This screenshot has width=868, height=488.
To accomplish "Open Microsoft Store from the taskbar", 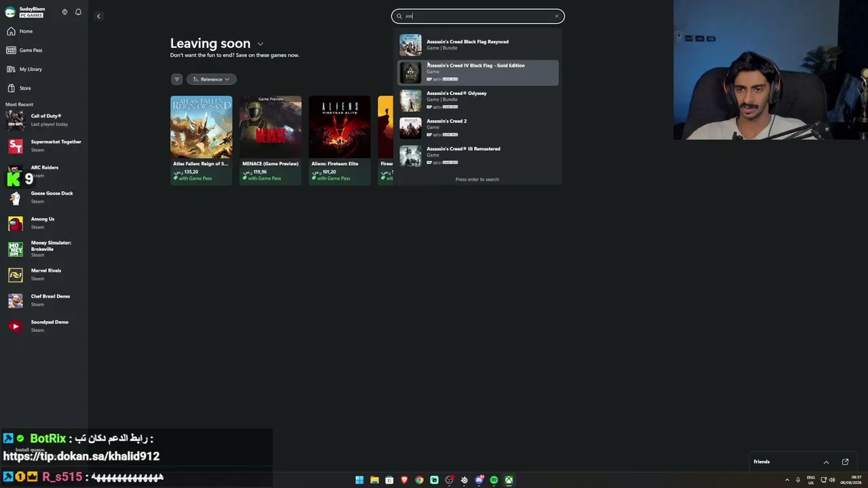I will (x=389, y=481).
